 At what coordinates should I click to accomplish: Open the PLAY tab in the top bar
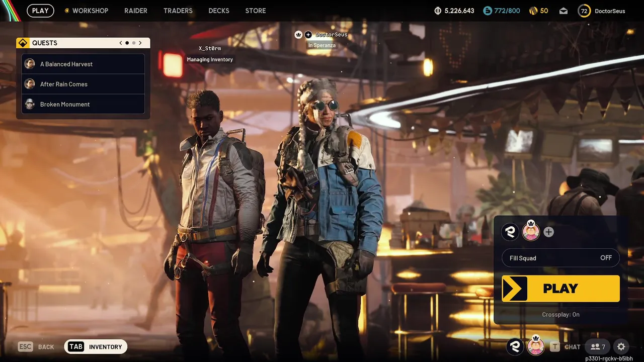pos(40,11)
